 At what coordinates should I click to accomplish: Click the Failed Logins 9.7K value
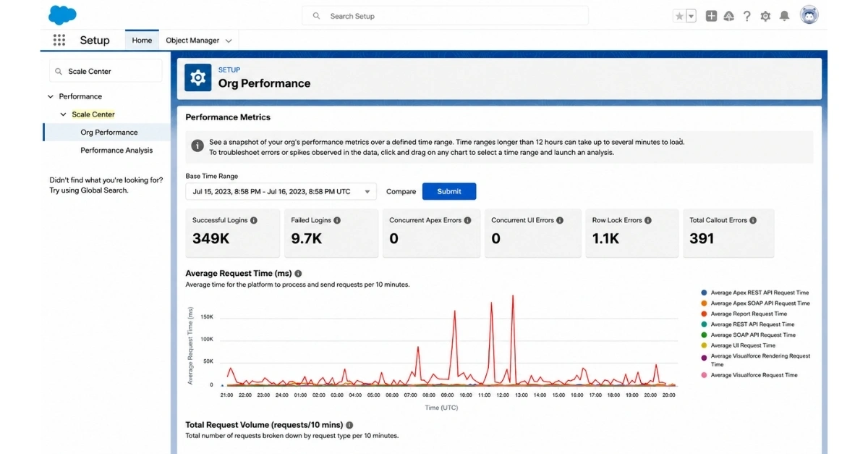[307, 238]
